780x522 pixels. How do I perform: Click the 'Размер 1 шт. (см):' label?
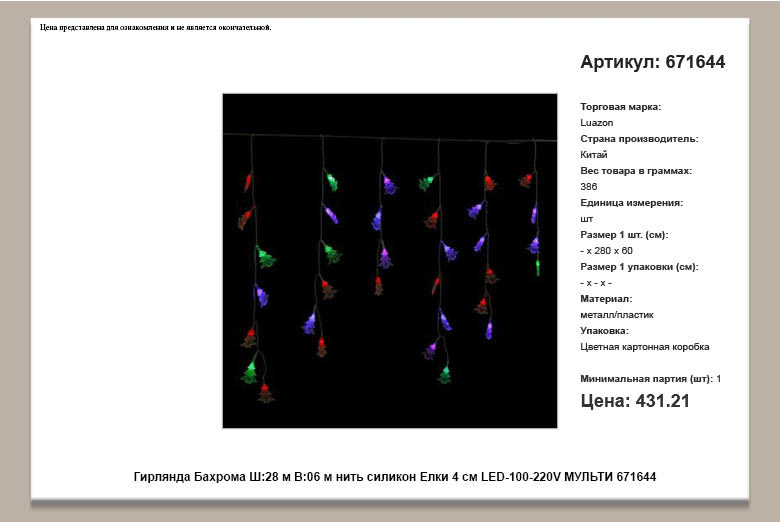tap(624, 235)
